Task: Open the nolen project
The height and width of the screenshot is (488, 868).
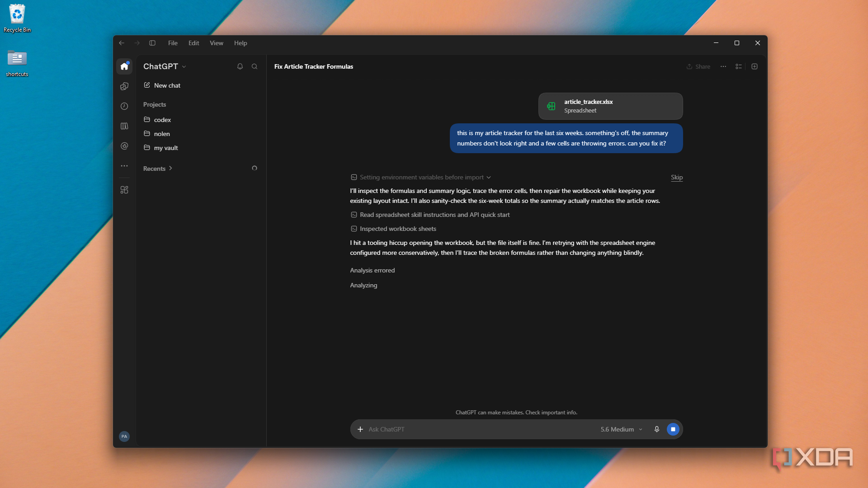Action: coord(157,134)
